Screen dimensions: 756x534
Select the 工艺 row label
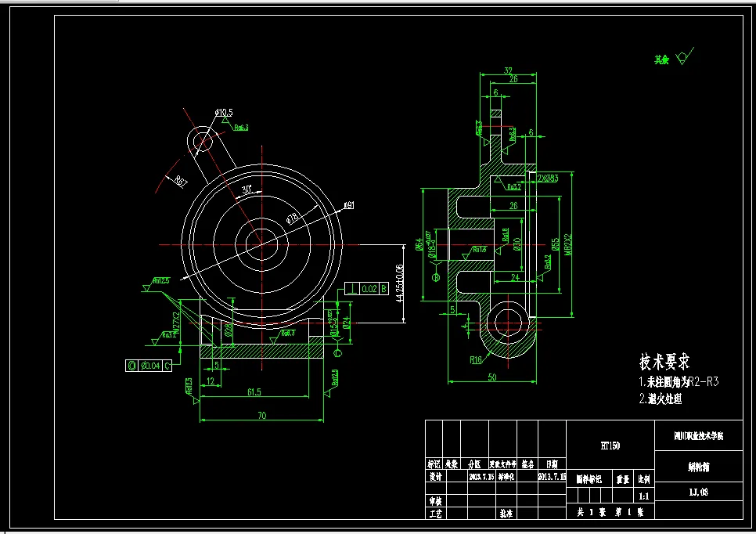click(x=435, y=514)
